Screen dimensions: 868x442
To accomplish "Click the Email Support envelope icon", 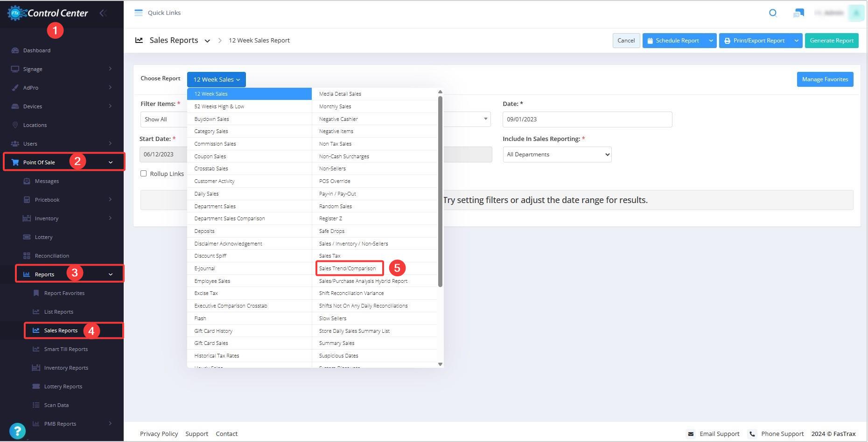I will click(x=691, y=434).
